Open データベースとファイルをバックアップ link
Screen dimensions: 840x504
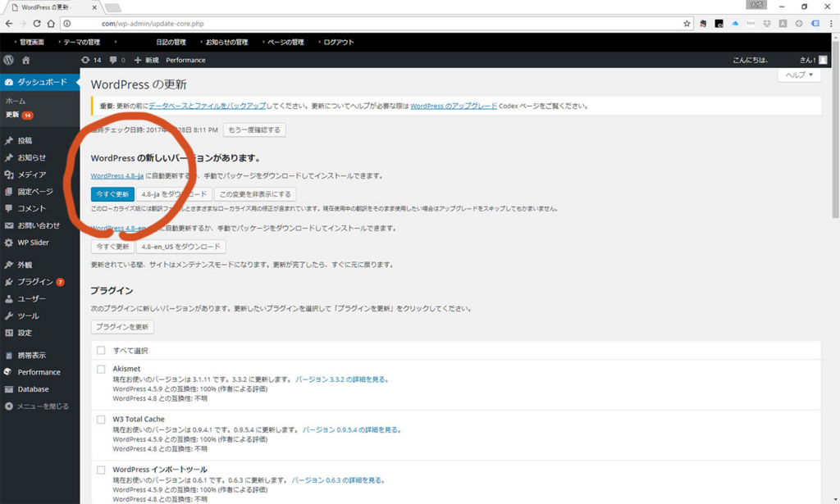coord(208,106)
